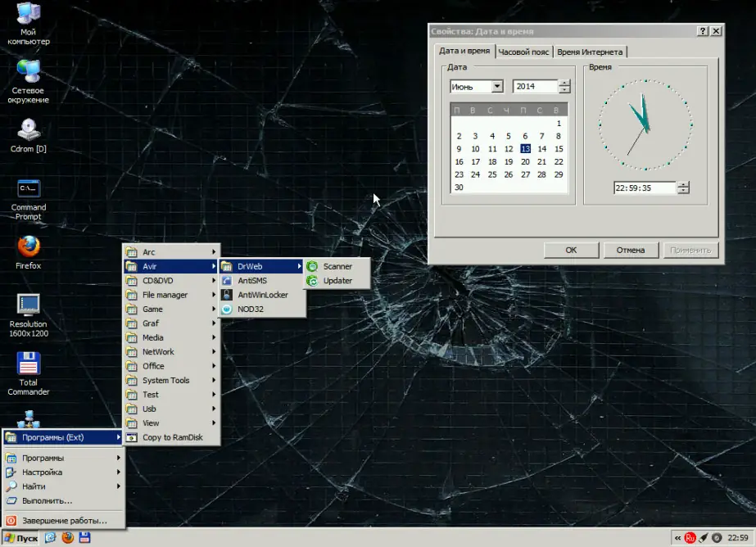Open My Computer desktop icon

(x=28, y=23)
